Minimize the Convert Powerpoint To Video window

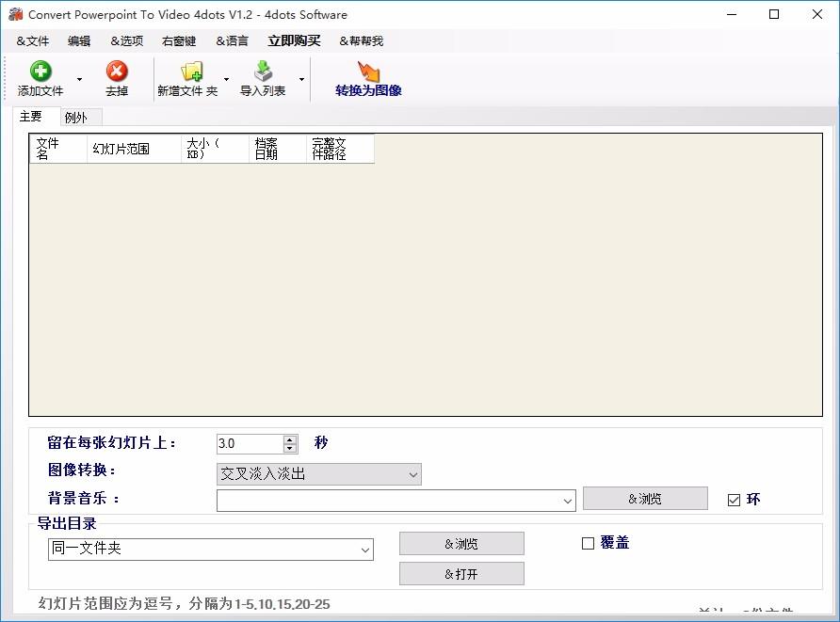click(732, 14)
